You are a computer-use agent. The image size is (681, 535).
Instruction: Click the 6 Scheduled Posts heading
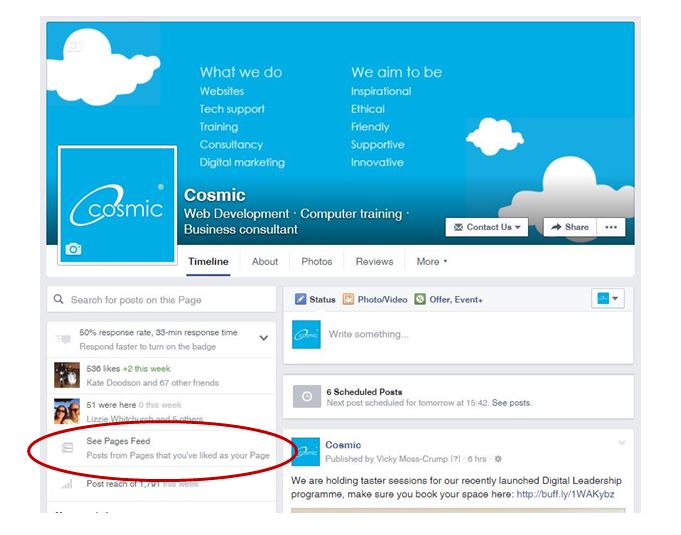click(364, 392)
